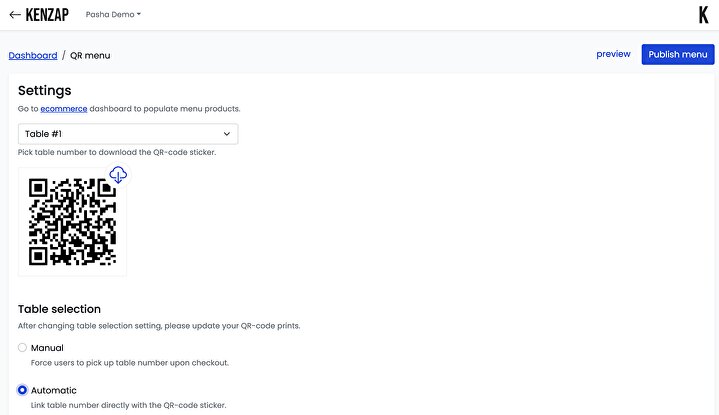Viewport: 719px width, 415px height.
Task: Click the Table selection section heading
Action: point(59,309)
